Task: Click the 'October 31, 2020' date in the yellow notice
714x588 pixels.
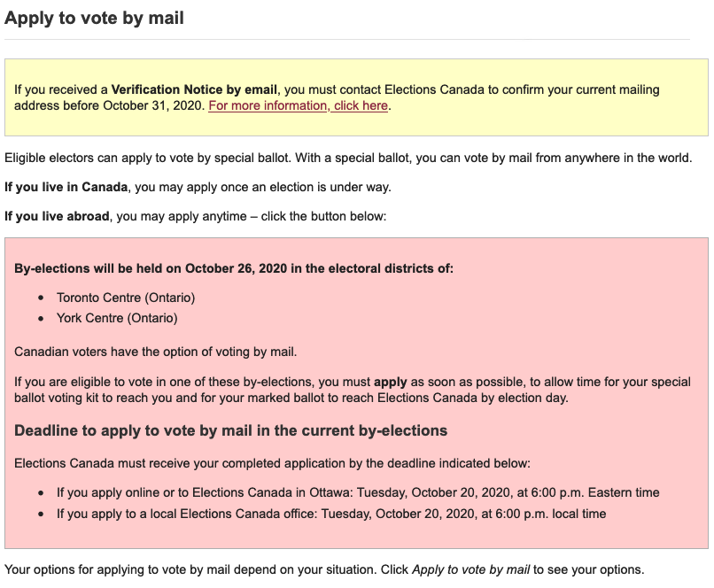Action: point(153,106)
